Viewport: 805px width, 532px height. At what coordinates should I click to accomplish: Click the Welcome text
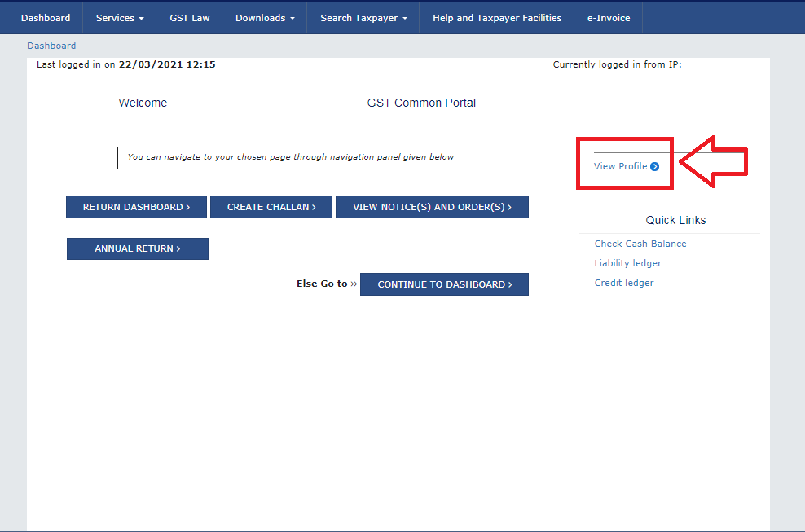(x=143, y=103)
